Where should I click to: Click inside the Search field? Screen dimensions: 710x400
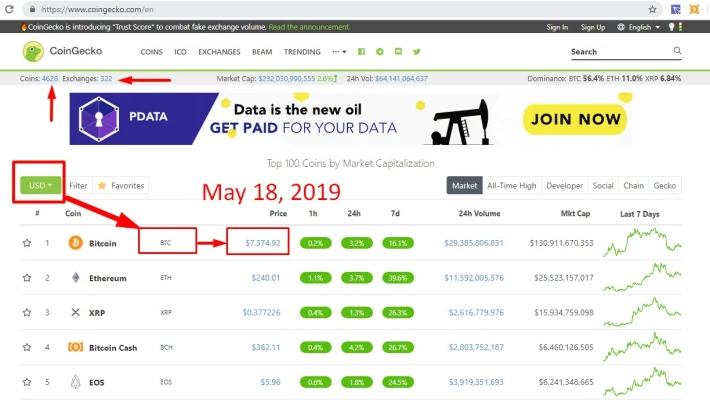(620, 52)
